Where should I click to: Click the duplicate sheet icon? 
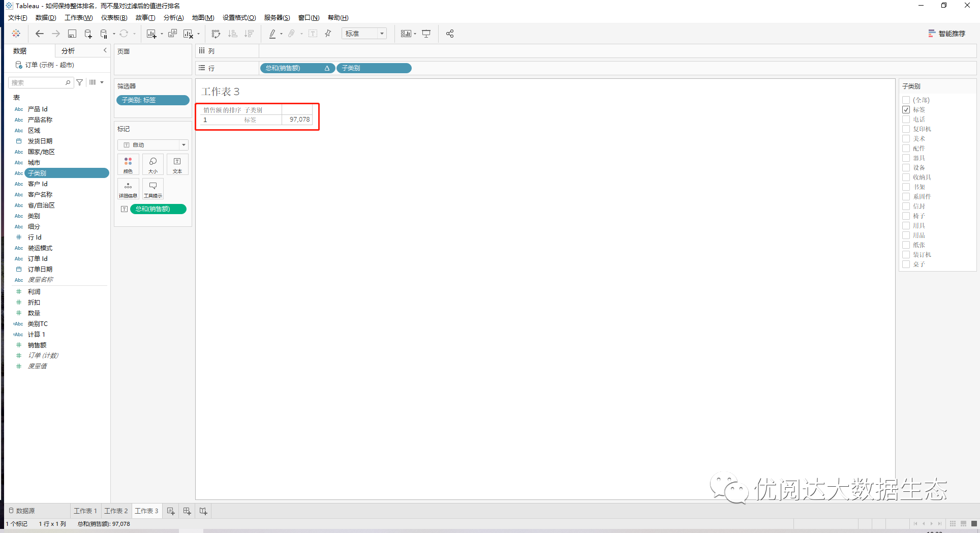[x=173, y=34]
